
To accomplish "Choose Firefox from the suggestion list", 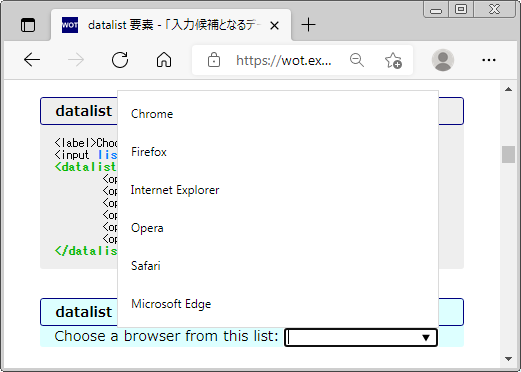I will pos(278,152).
